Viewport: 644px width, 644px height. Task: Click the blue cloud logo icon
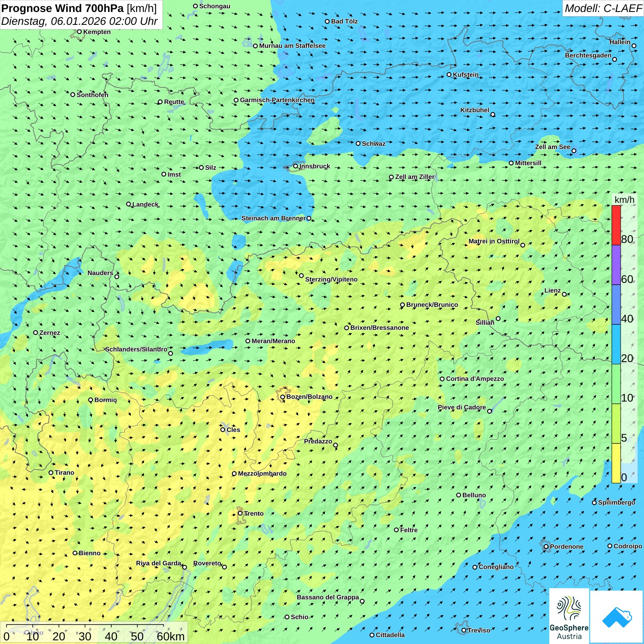617,616
